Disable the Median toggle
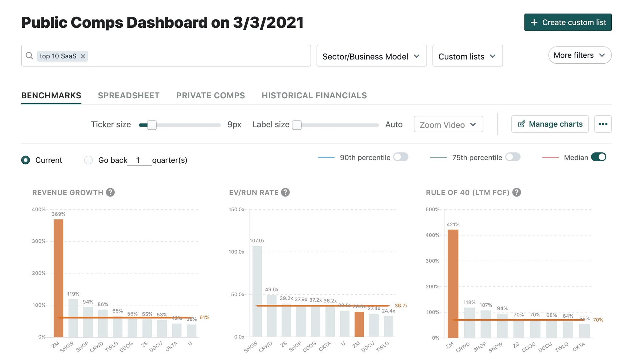This screenshot has height=364, width=630. tap(598, 157)
